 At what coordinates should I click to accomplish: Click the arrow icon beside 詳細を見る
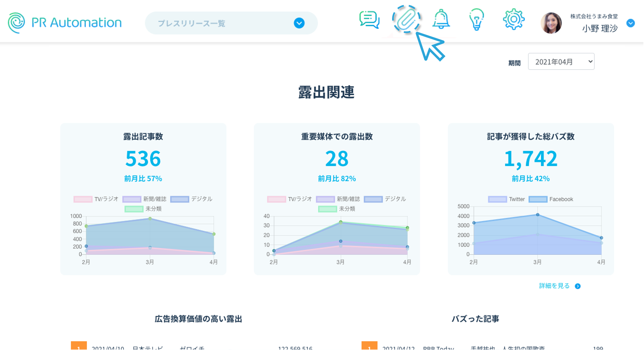coord(578,286)
